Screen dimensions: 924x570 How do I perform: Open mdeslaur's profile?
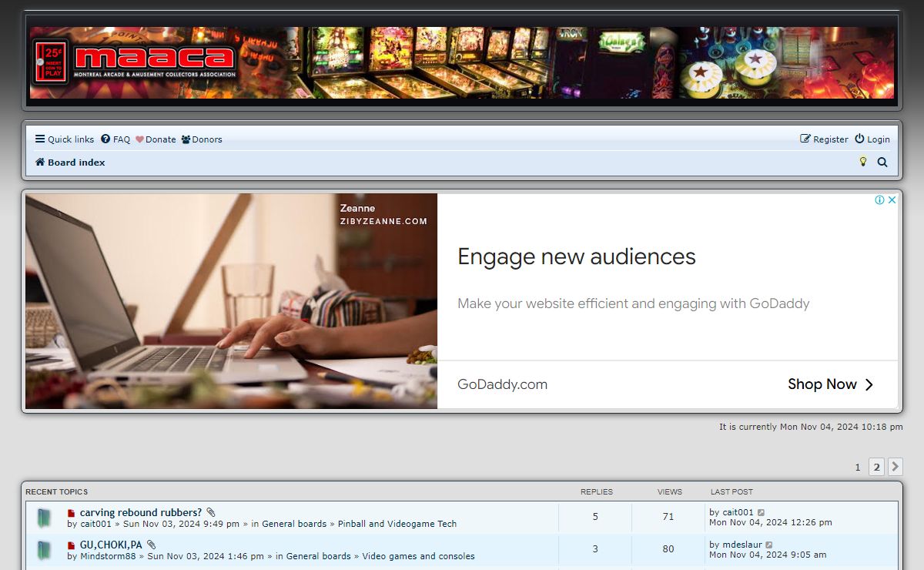click(x=742, y=545)
